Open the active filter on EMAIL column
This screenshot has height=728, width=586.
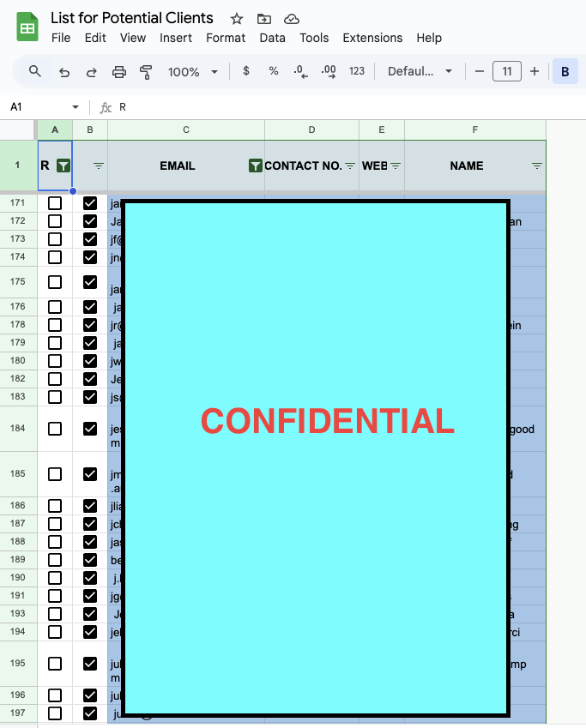tap(255, 165)
